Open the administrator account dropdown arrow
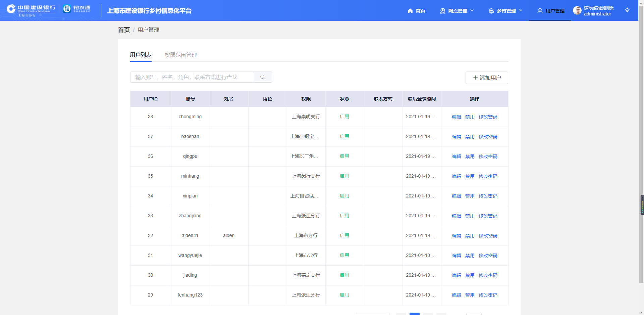Viewport: 644px width, 315px height. coord(627,10)
